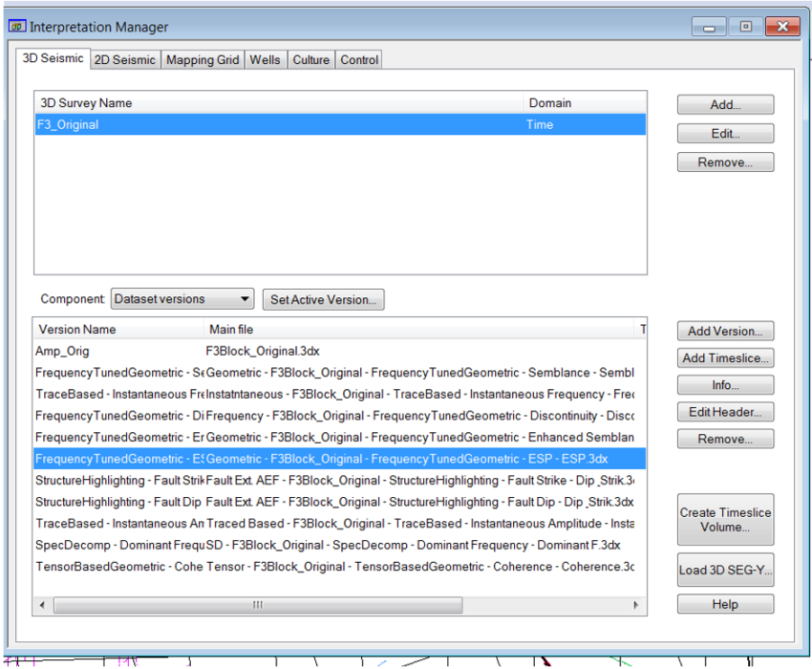This screenshot has height=669, width=812.
Task: Click Edit Header for the highlighted version
Action: [725, 412]
